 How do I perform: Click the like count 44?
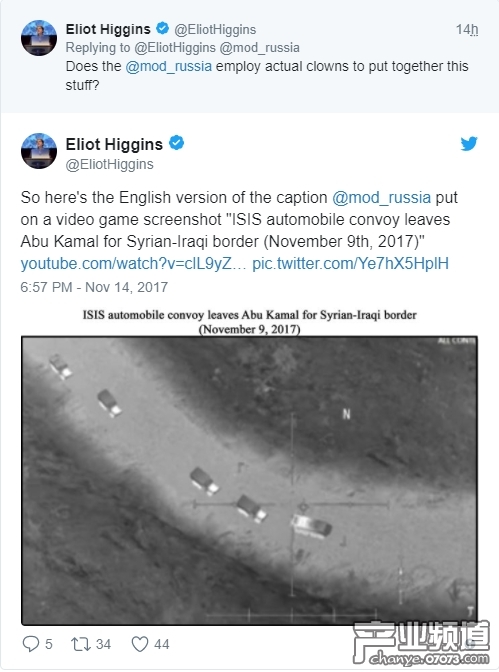[x=162, y=644]
